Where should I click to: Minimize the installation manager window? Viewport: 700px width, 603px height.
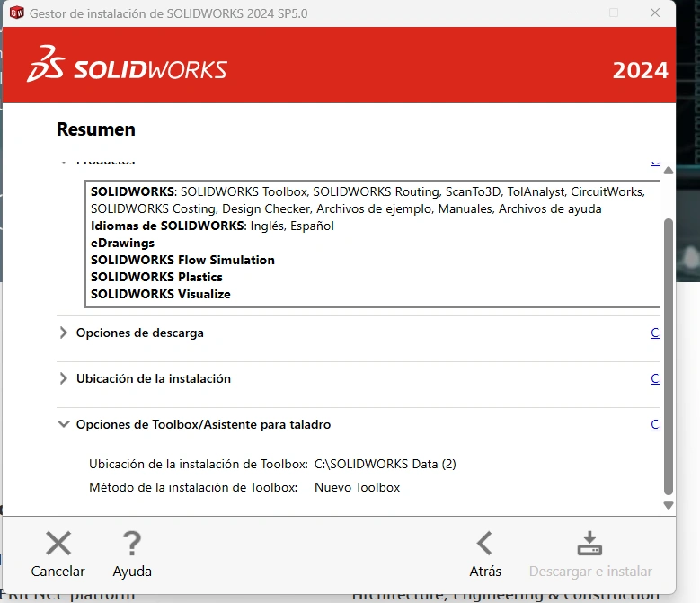pos(573,13)
